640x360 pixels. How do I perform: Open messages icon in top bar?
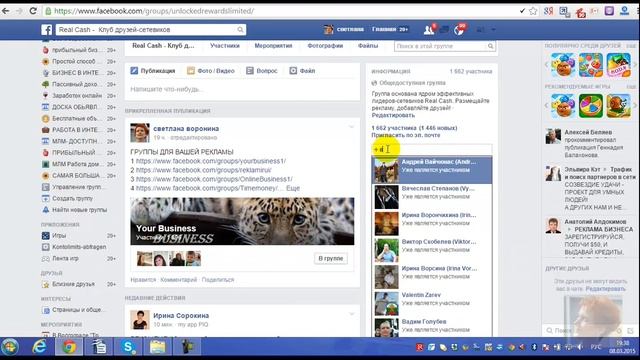coord(444,30)
